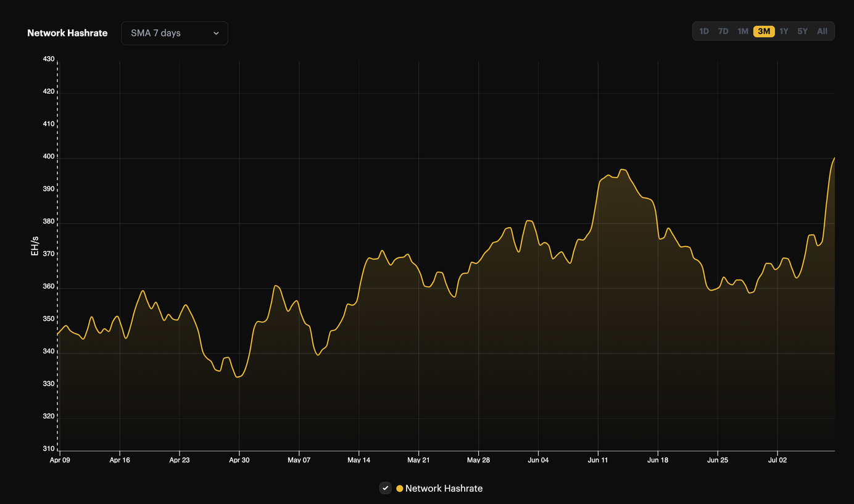The image size is (854, 504).
Task: Click the Apr 09 x-axis label
Action: pyautogui.click(x=60, y=460)
